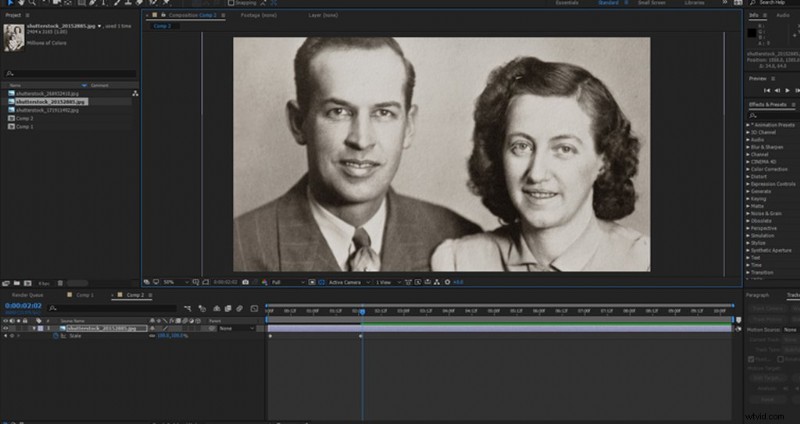Open the Graph Editor
This screenshot has height=424, width=800.
tap(255, 309)
